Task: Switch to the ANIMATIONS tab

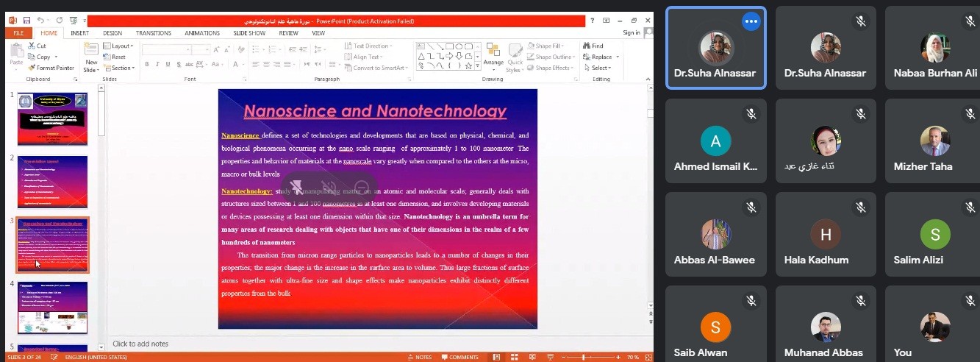Action: coord(202,33)
